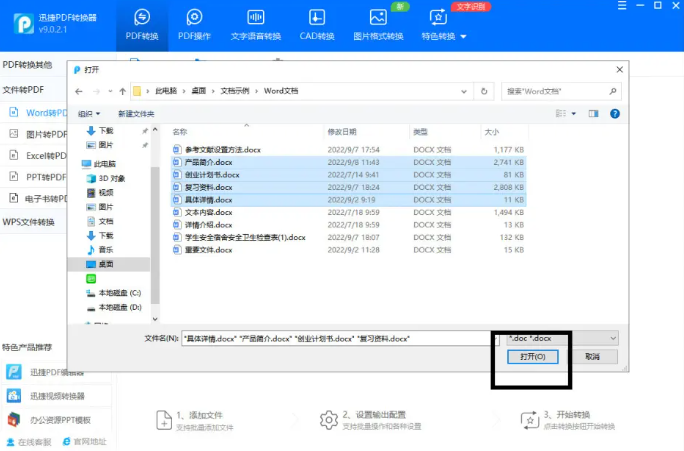Select 创业计划书.docx file

pyautogui.click(x=348, y=175)
